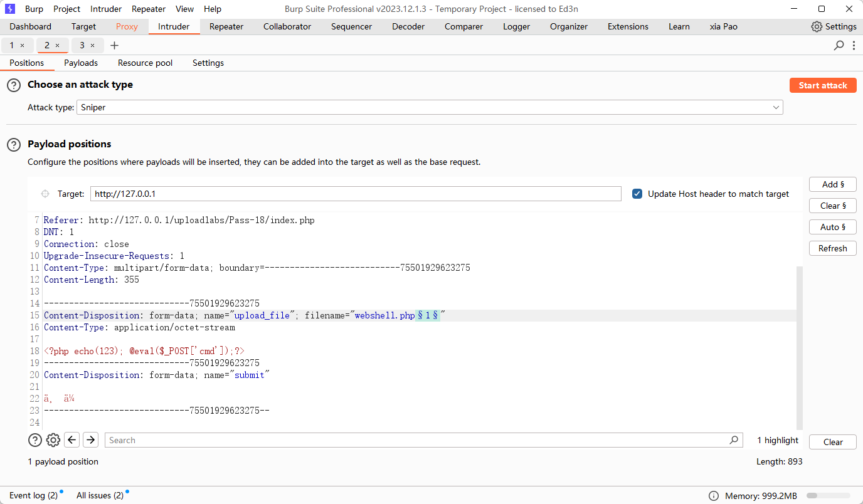Click the §1§ payload marker in filename
Viewport: 863px width, 504px height.
[428, 315]
